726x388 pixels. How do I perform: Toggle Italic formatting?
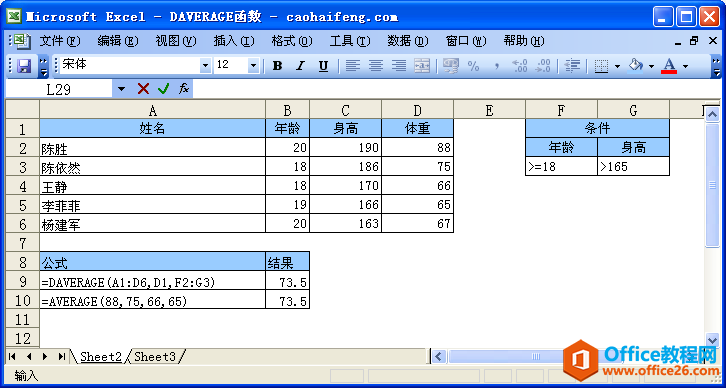300,66
